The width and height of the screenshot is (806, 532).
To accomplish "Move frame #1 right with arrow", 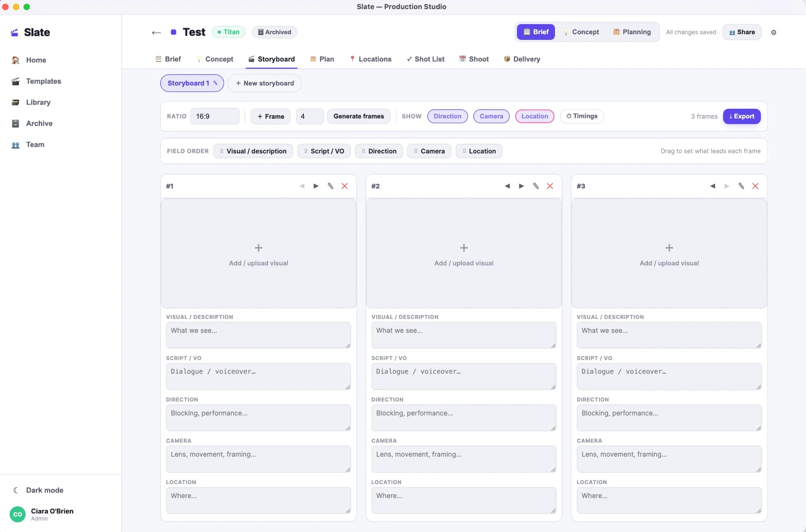I will (316, 186).
